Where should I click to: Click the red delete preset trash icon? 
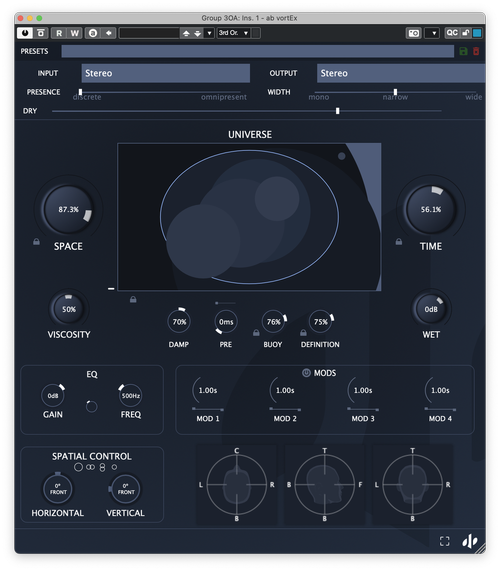[476, 51]
